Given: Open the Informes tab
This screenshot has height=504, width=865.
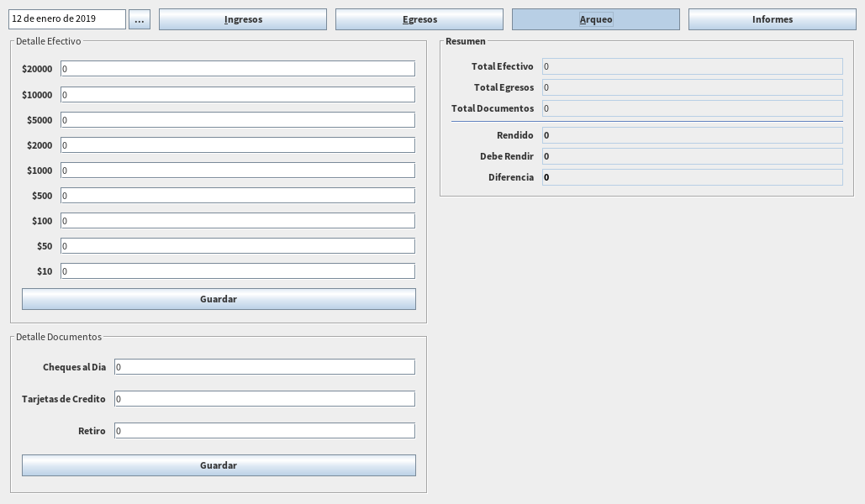Looking at the screenshot, I should (772, 19).
